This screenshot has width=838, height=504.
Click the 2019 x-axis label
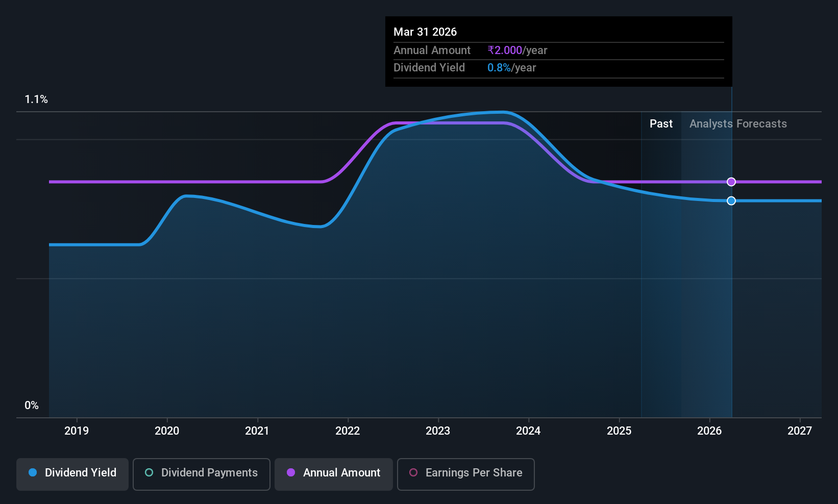77,431
